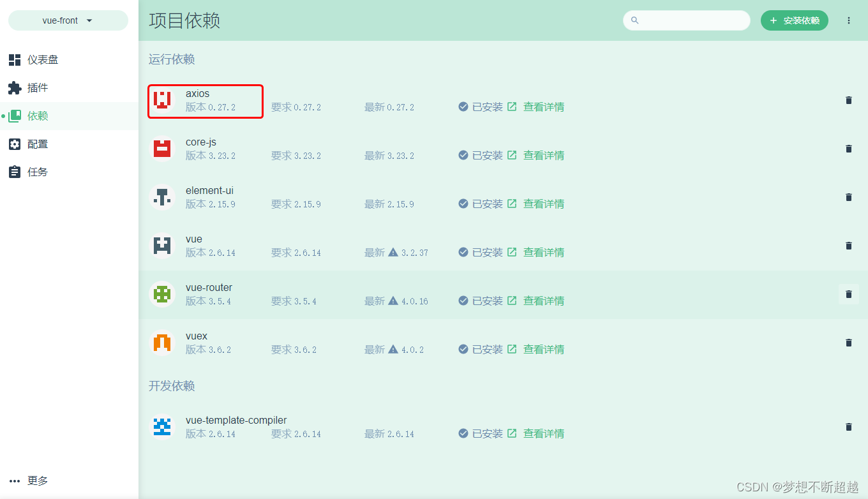The height and width of the screenshot is (499, 868).
Task: Open vue details link (查看详情)
Action: [x=535, y=253]
